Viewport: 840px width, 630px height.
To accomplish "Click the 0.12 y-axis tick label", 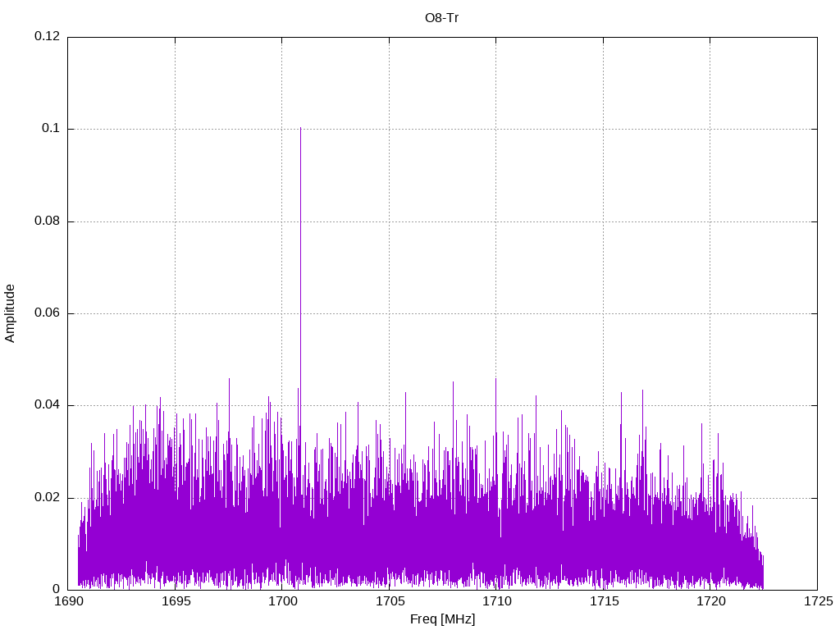I will tap(48, 37).
